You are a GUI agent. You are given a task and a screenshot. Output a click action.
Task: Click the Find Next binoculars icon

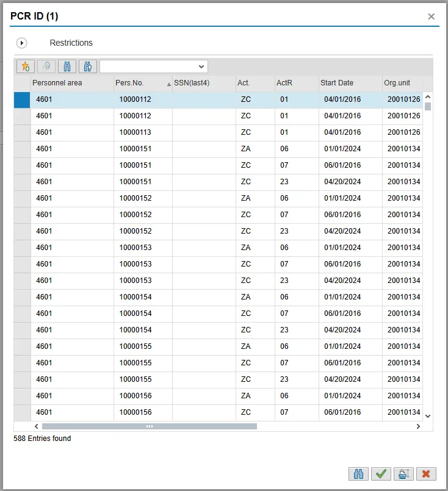pos(88,66)
